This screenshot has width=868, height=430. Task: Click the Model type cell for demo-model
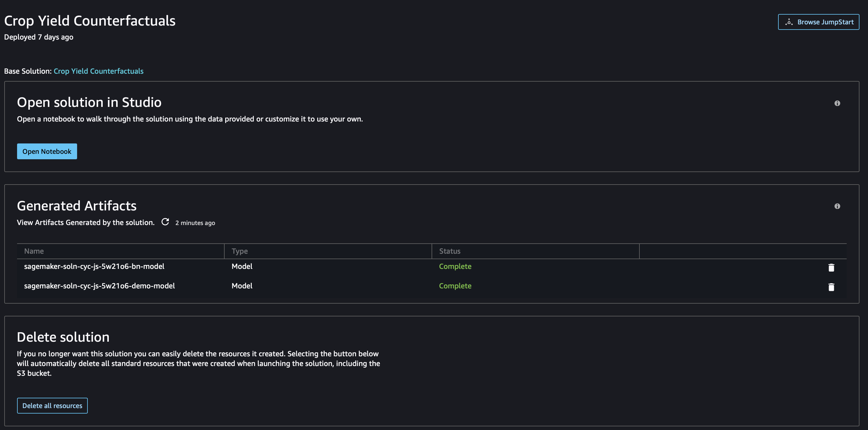point(242,286)
